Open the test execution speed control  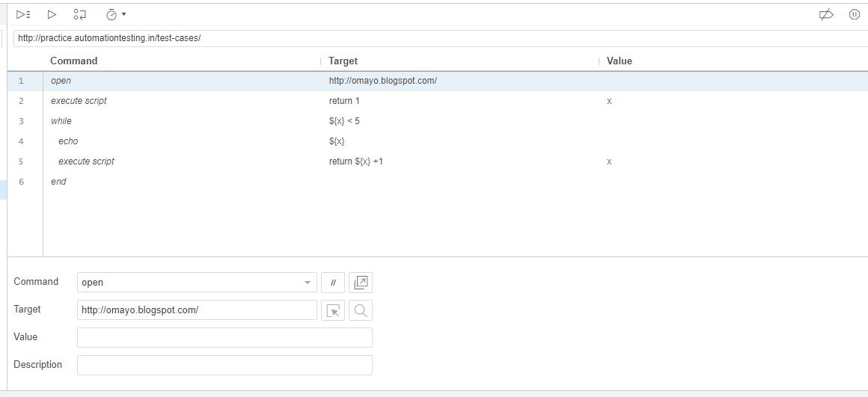click(x=115, y=14)
